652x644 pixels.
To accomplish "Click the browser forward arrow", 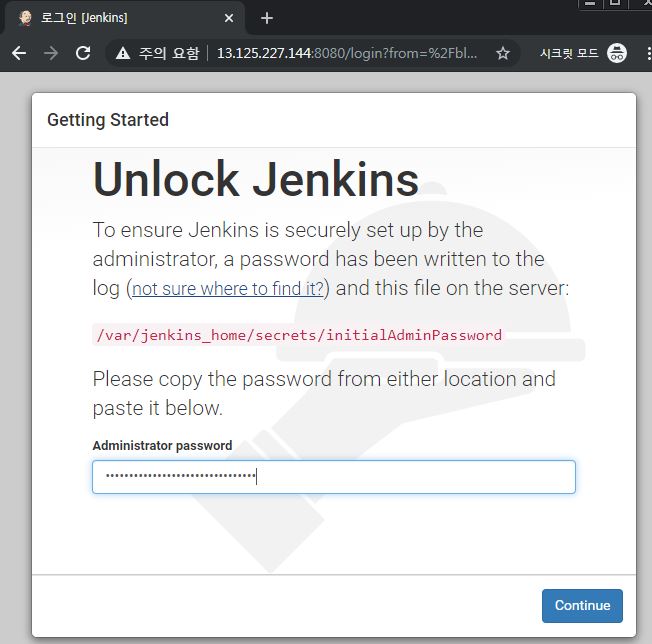I will tap(51, 53).
